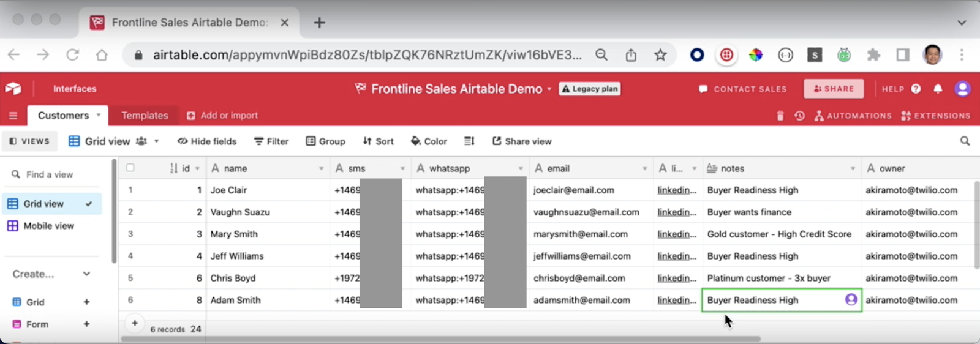Open the Grid view options dropdown arrow

tap(156, 141)
